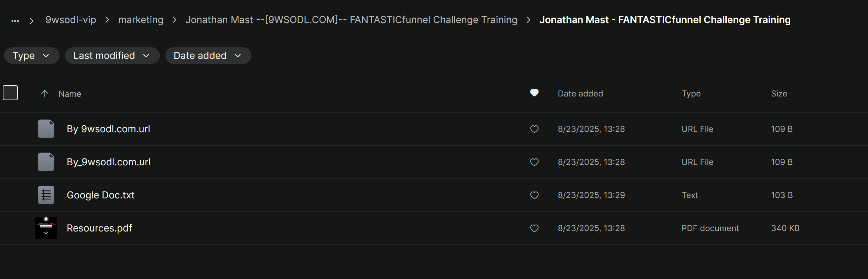The height and width of the screenshot is (279, 868).
Task: Click the ascending sort arrow beside Name
Action: pyautogui.click(x=45, y=93)
